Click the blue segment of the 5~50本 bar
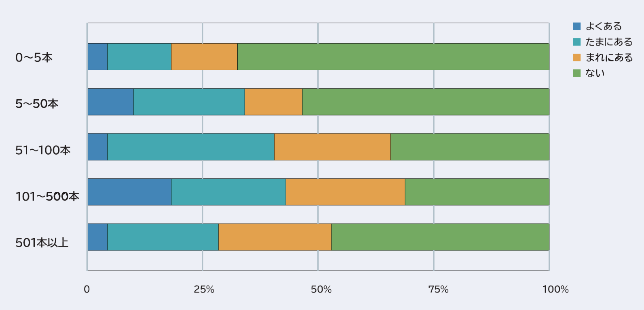644x310 pixels. click(x=110, y=102)
